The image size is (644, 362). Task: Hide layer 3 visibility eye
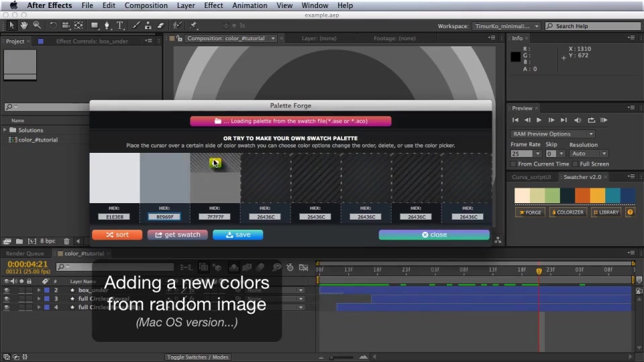[6, 299]
